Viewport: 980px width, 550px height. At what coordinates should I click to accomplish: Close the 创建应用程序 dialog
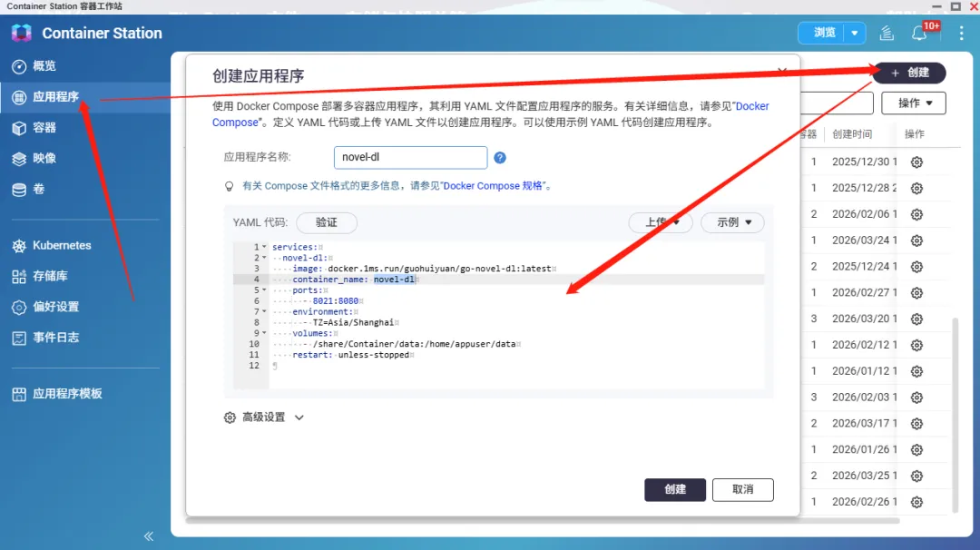782,71
